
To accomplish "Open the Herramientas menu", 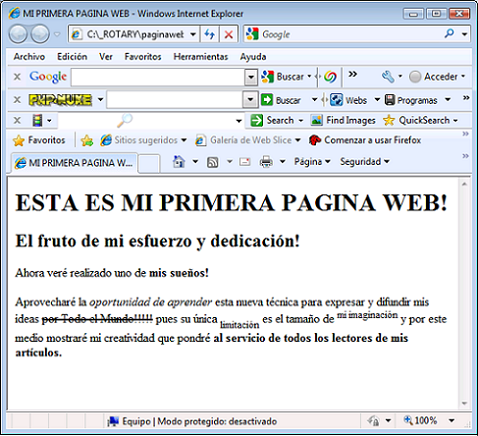I will [201, 57].
